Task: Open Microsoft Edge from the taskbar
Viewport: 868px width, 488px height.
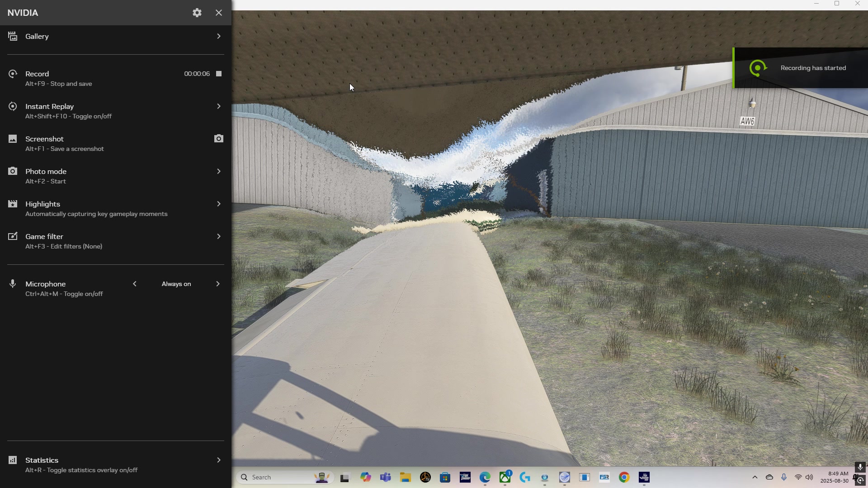Action: pyautogui.click(x=485, y=477)
